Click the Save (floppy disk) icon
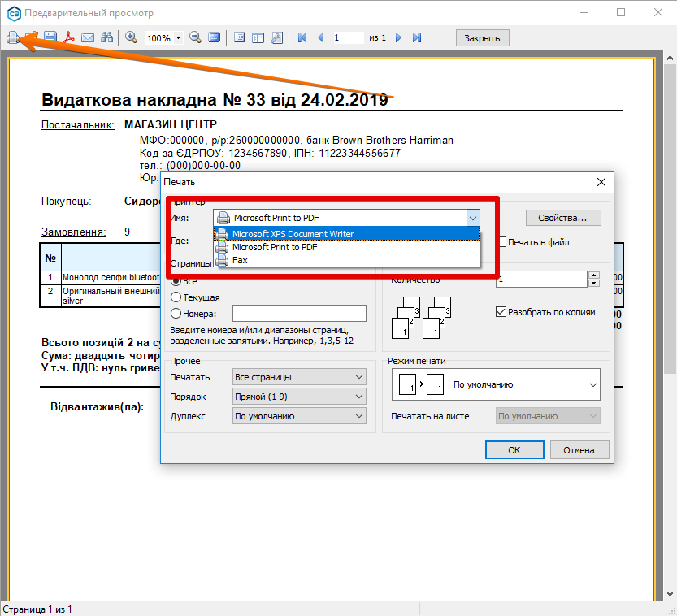The width and height of the screenshot is (677, 616). (x=50, y=37)
